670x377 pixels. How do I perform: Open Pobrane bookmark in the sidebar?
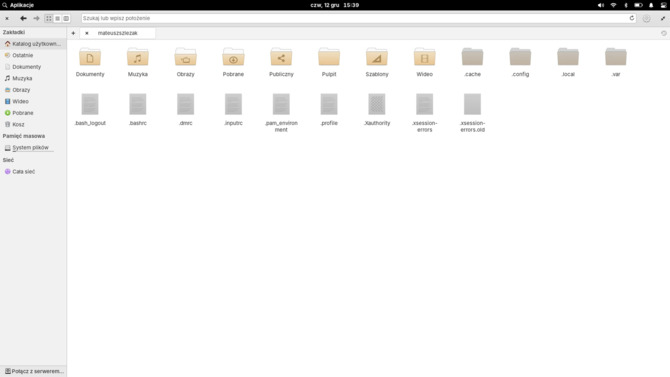(33, 113)
